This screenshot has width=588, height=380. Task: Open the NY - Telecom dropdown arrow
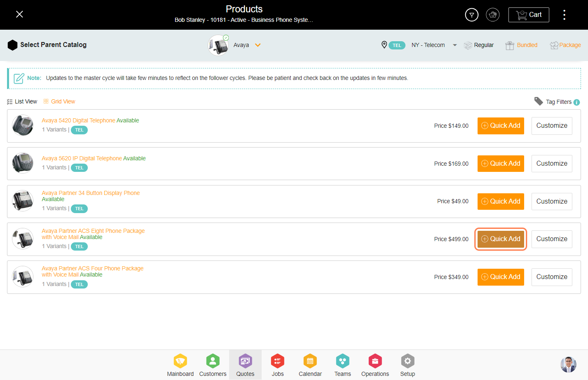click(455, 45)
